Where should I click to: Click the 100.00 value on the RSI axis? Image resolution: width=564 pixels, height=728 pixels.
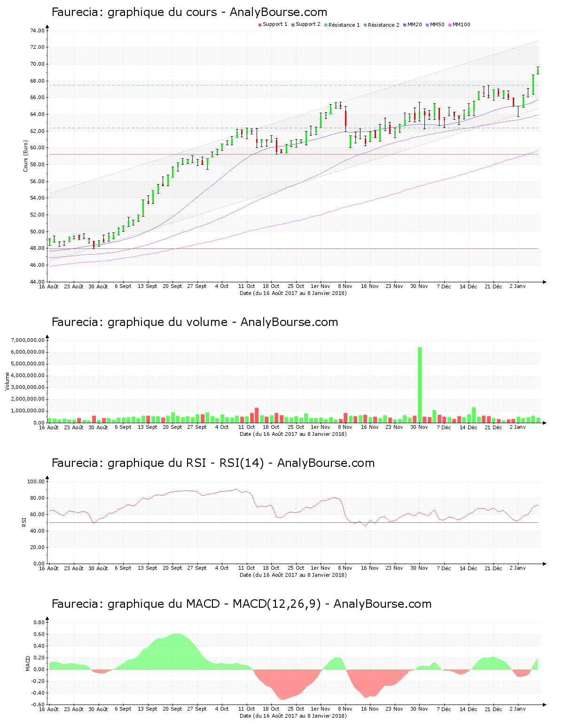point(36,481)
